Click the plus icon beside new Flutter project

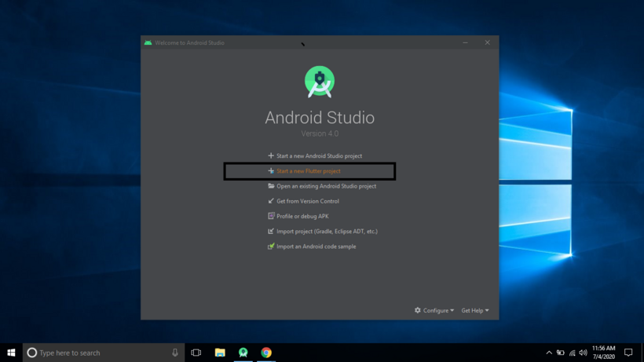click(271, 171)
